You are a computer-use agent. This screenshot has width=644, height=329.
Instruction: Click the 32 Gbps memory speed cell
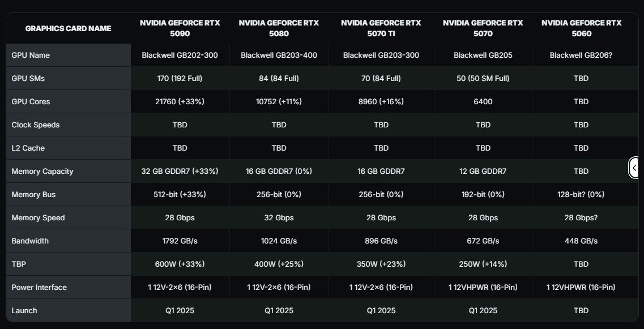pyautogui.click(x=279, y=217)
